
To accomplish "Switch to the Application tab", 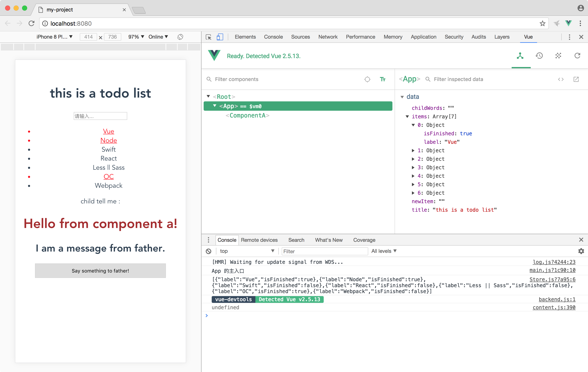I will (423, 37).
